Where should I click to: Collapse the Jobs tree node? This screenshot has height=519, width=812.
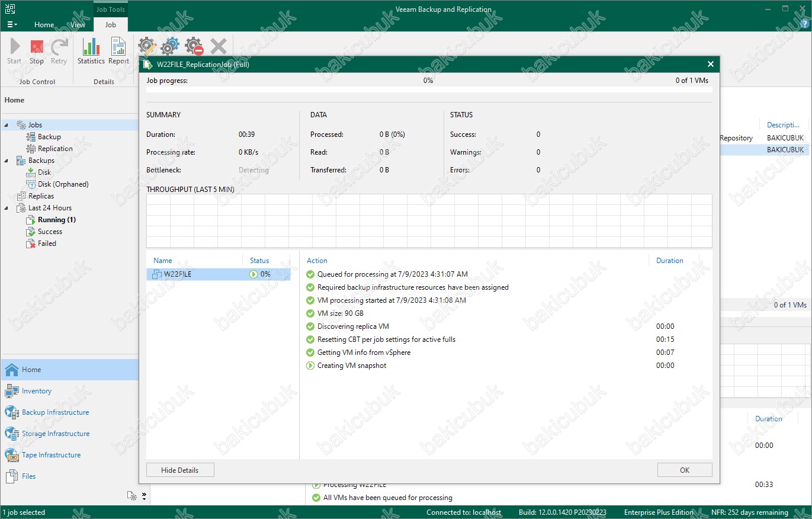click(x=6, y=125)
